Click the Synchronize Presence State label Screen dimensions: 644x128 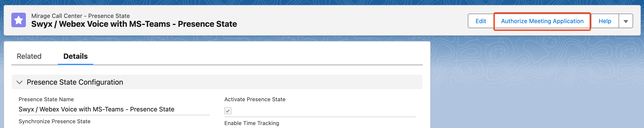point(54,121)
